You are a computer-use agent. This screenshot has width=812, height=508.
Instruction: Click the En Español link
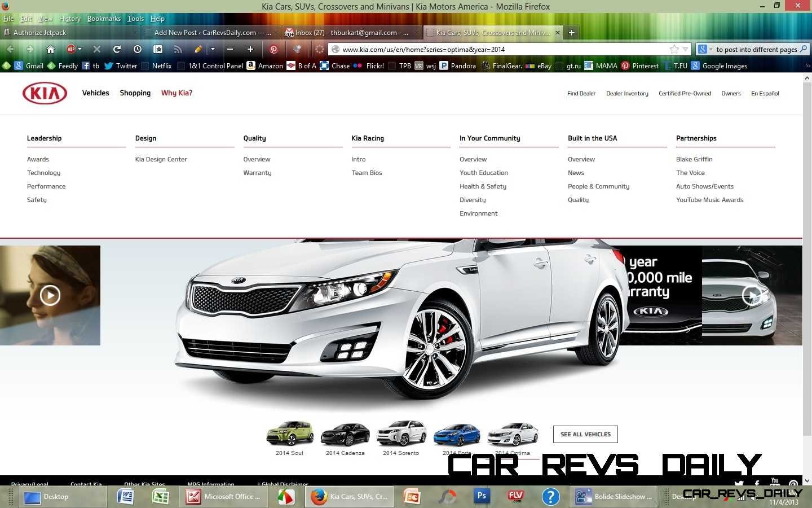pos(765,94)
